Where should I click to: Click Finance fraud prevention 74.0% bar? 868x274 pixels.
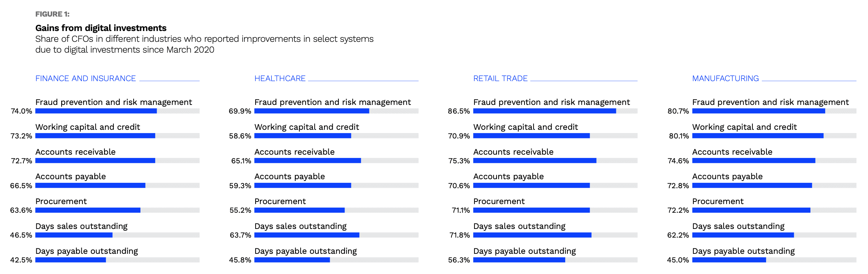(96, 111)
